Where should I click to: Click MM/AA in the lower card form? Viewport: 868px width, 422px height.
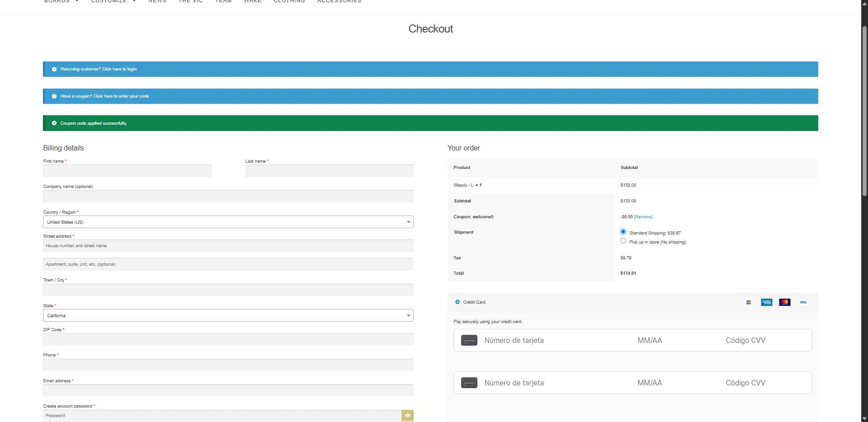(650, 383)
